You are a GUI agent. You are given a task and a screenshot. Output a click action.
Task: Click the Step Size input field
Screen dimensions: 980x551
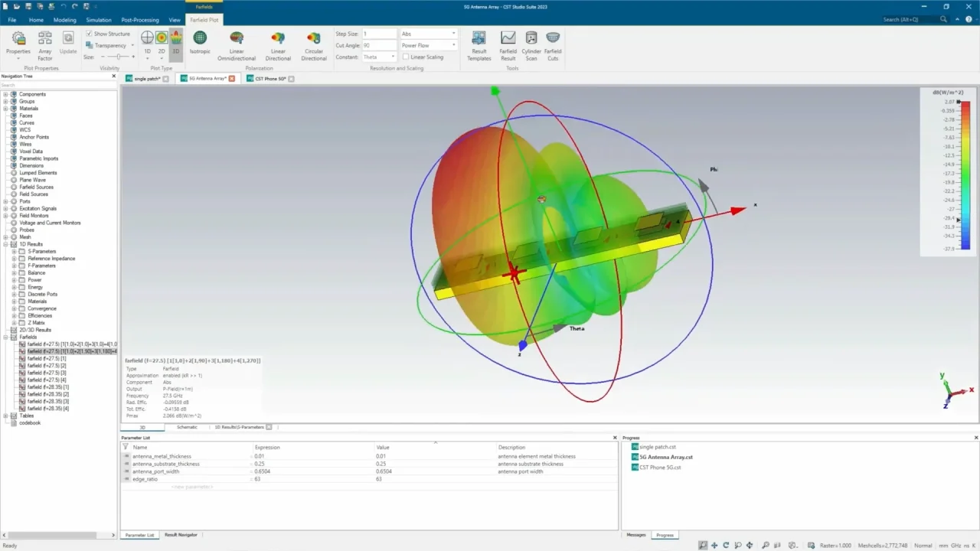pyautogui.click(x=379, y=34)
